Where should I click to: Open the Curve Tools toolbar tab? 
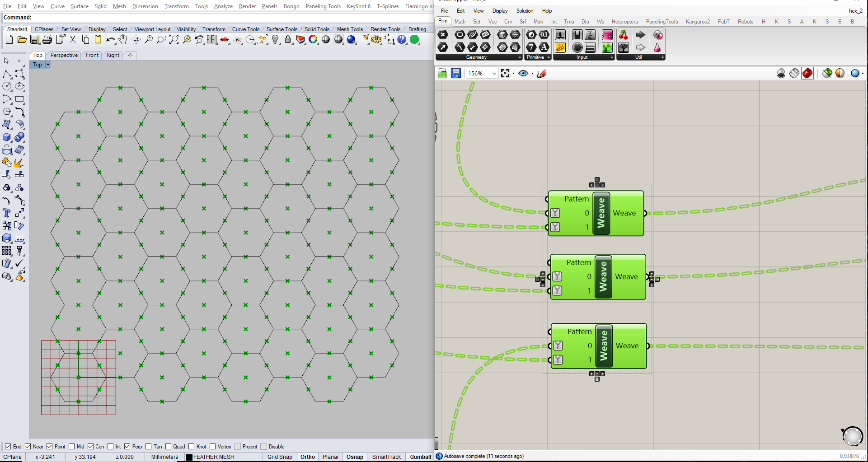pyautogui.click(x=246, y=29)
